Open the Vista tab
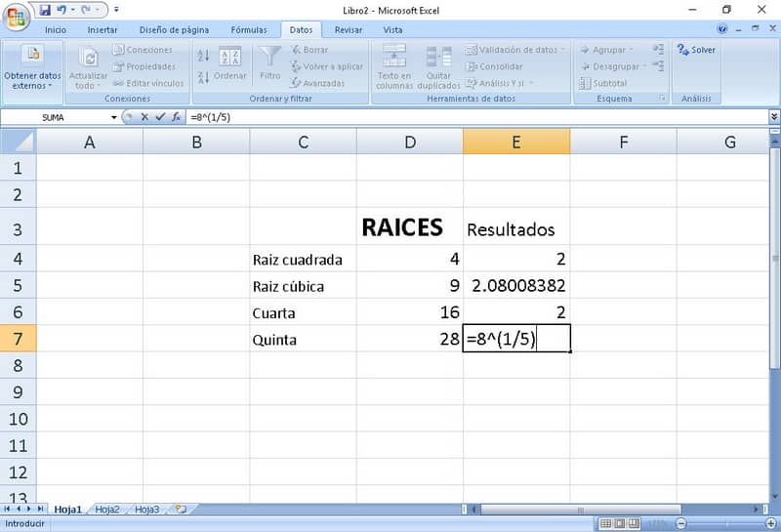The image size is (781, 532). tap(393, 30)
